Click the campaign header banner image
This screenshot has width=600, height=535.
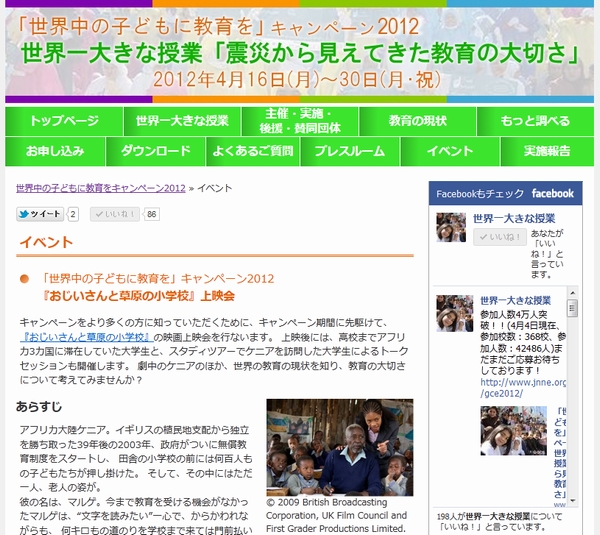click(x=300, y=52)
